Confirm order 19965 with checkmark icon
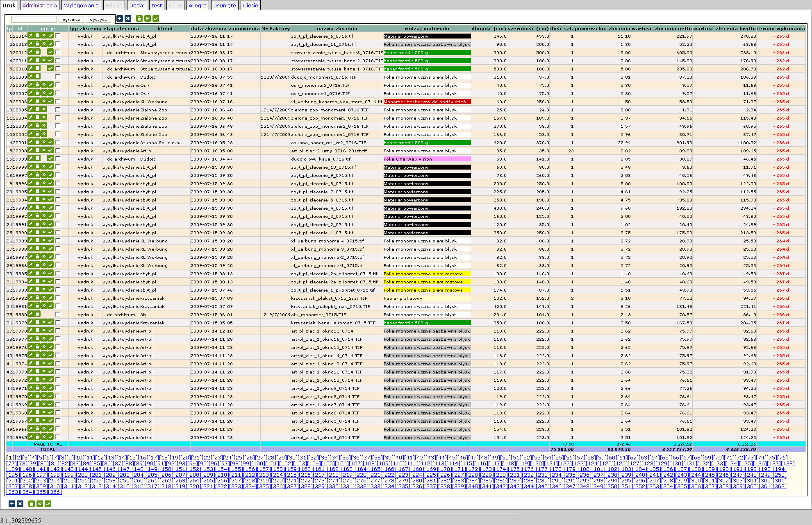Screen dimensions: 812x525 point(50,437)
